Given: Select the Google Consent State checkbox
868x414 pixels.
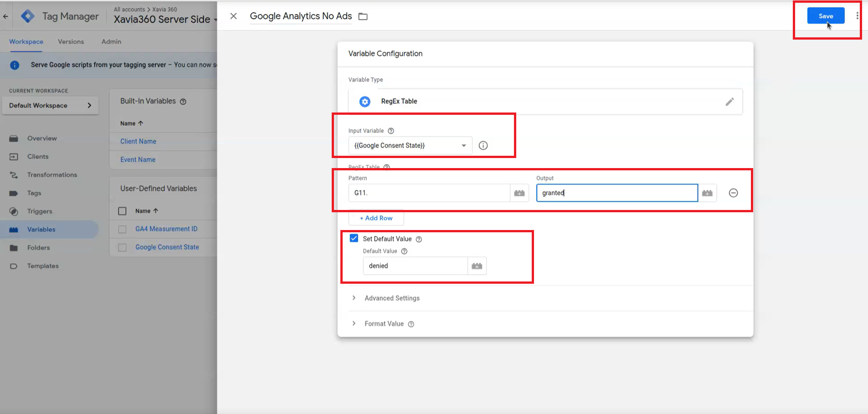Looking at the screenshot, I should coord(122,247).
